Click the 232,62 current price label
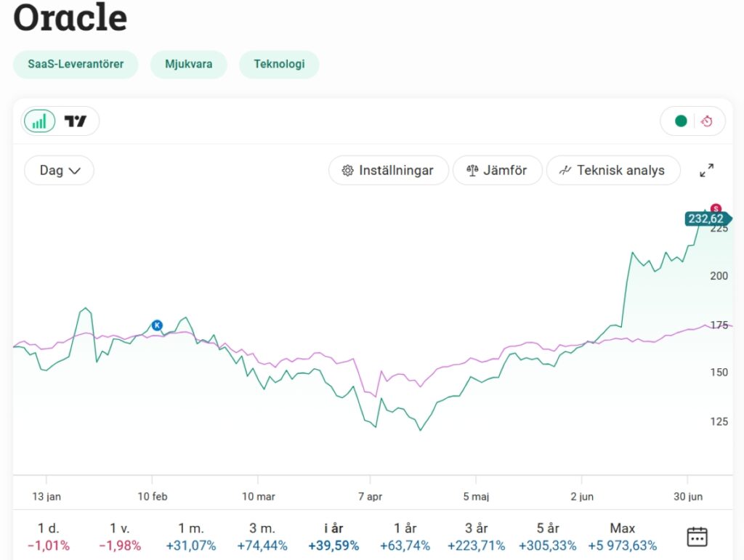 pyautogui.click(x=708, y=219)
